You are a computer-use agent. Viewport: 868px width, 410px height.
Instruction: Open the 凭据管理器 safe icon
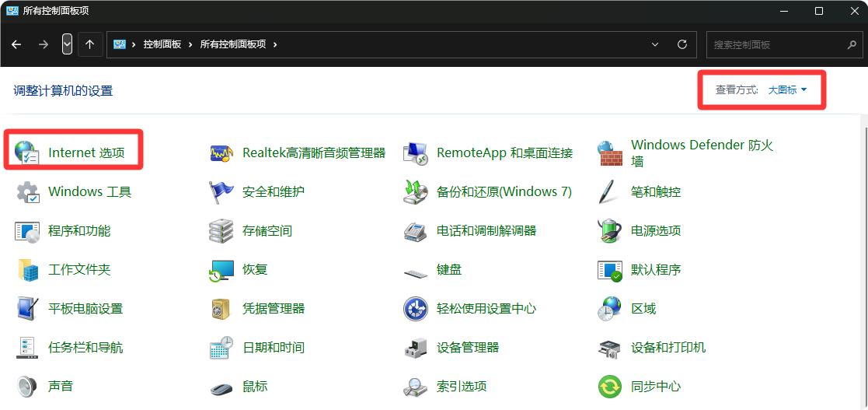pyautogui.click(x=221, y=308)
